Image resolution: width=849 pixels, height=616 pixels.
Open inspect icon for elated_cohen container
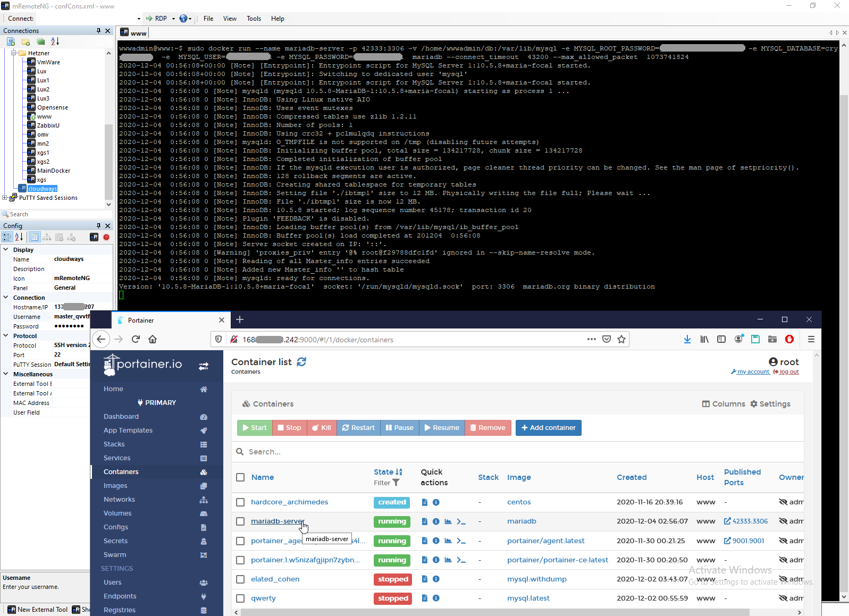click(436, 579)
